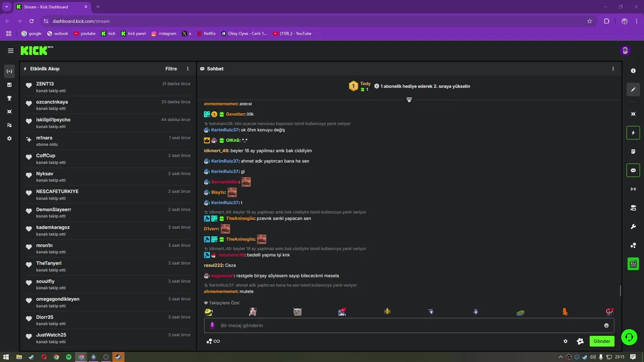Open the google bookmark
The width and height of the screenshot is (644, 362).
(x=31, y=34)
